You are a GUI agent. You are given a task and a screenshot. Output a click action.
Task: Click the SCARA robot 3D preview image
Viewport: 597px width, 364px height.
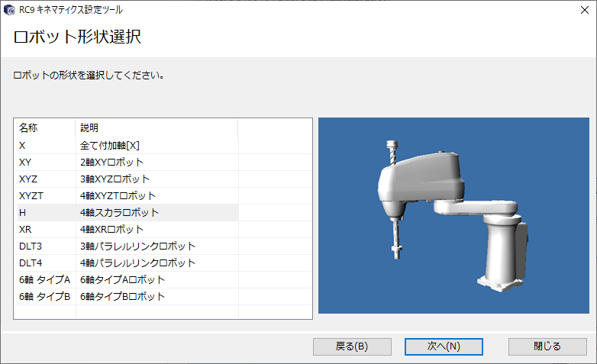453,215
